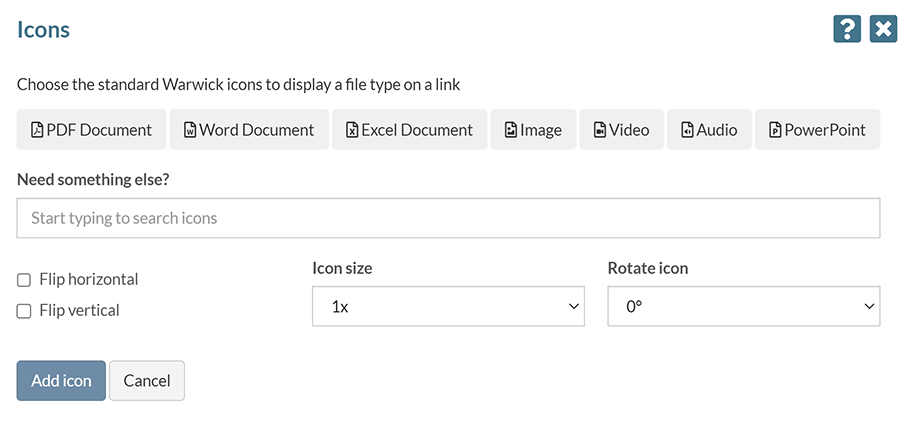Enable the Flip horizontal checkbox
Screen dimensions: 914x435
(24, 280)
